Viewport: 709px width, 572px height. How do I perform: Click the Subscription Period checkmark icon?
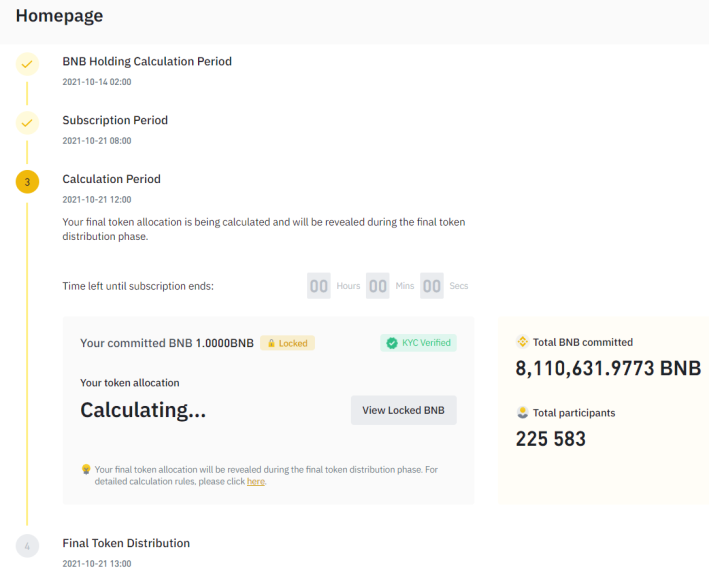click(27, 123)
